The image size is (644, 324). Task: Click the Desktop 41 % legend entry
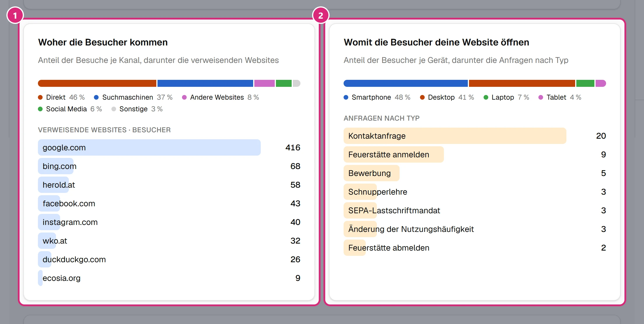(447, 97)
